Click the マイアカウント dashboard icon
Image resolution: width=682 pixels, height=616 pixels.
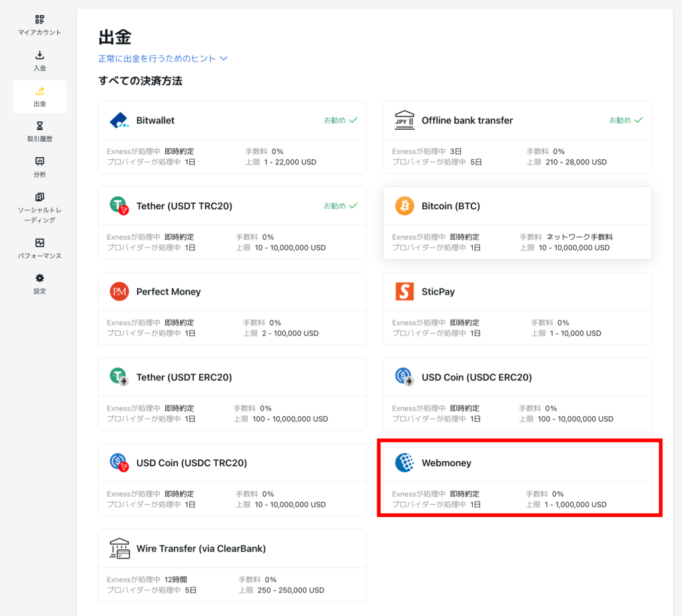(39, 19)
